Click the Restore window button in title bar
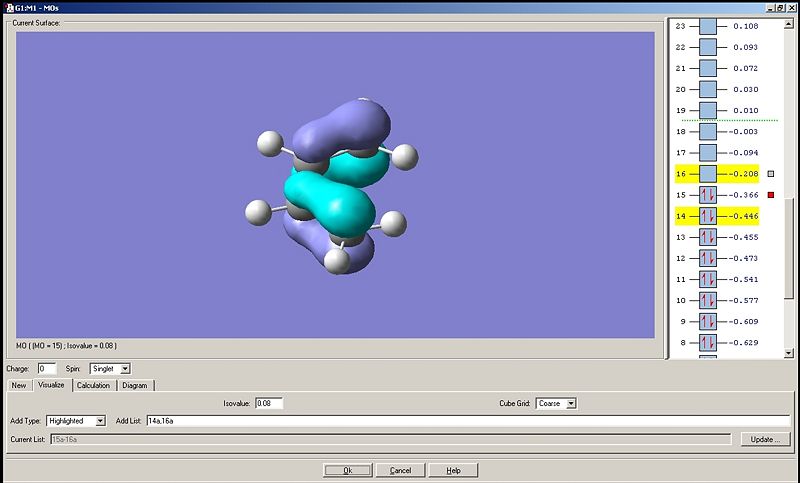The image size is (800, 483). pyautogui.click(x=780, y=8)
